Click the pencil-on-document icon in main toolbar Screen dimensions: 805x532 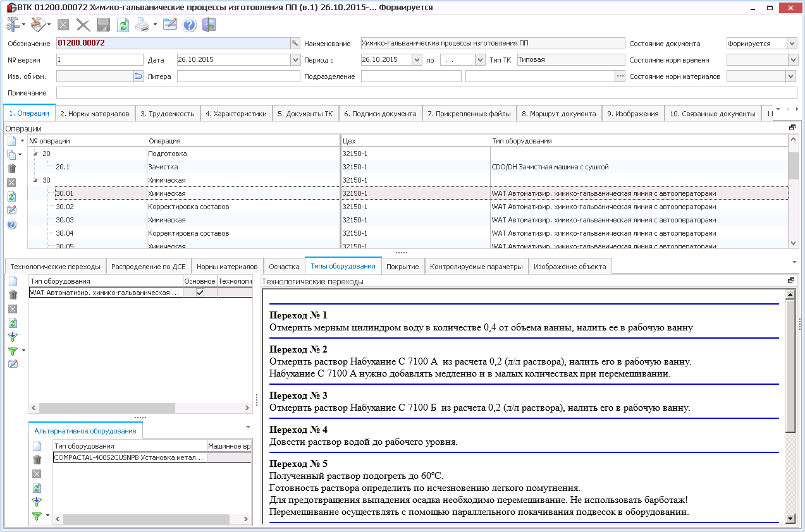tap(37, 25)
